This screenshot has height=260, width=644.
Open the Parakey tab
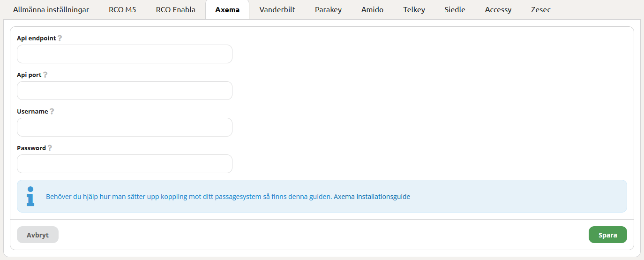pyautogui.click(x=329, y=10)
